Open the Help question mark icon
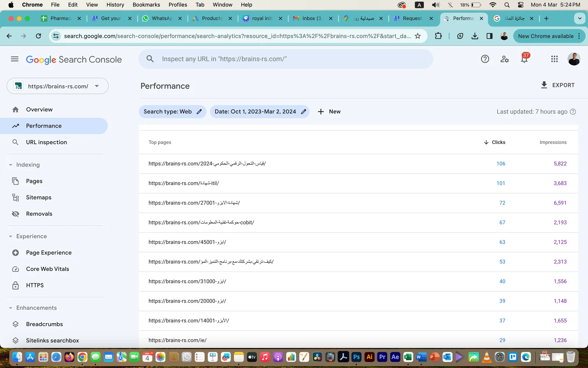The image size is (588, 368). 485,59
